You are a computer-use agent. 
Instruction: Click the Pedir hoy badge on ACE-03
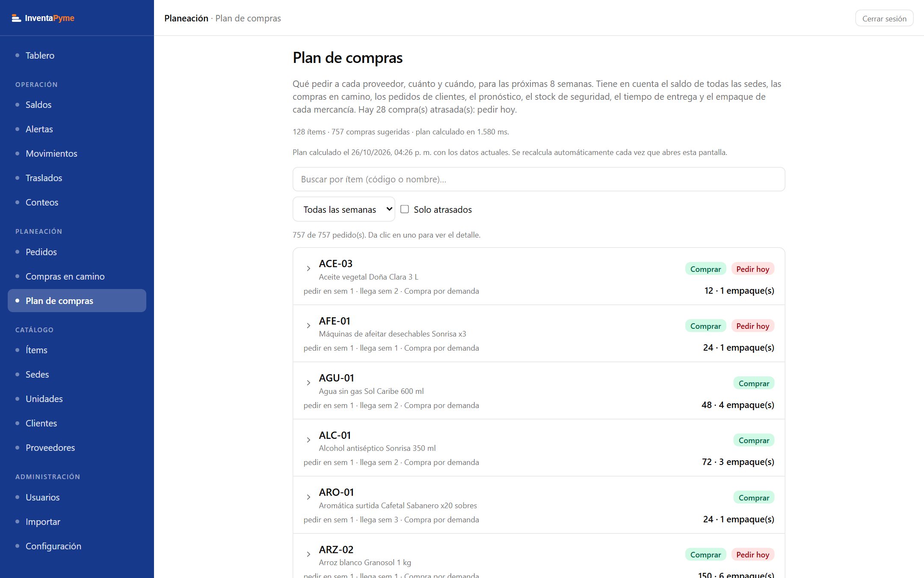click(x=752, y=269)
